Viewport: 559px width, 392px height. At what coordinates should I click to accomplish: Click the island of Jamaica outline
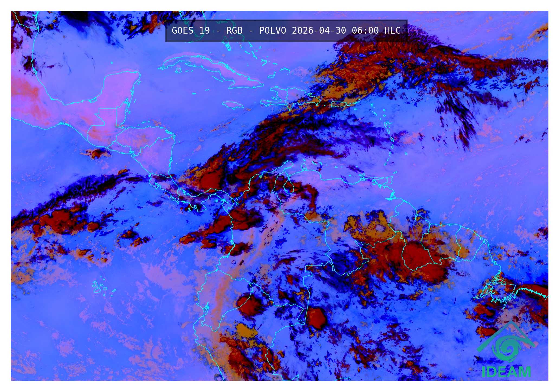232,105
